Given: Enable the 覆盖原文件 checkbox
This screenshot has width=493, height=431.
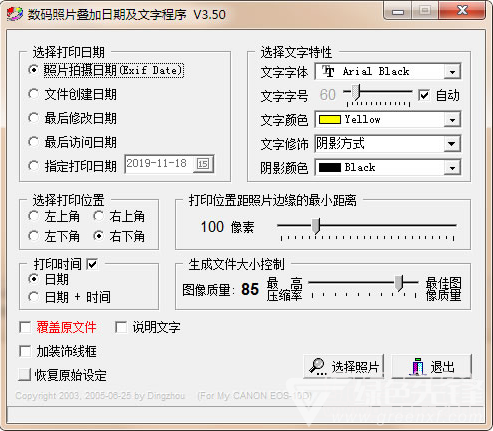Looking at the screenshot, I should coord(25,327).
